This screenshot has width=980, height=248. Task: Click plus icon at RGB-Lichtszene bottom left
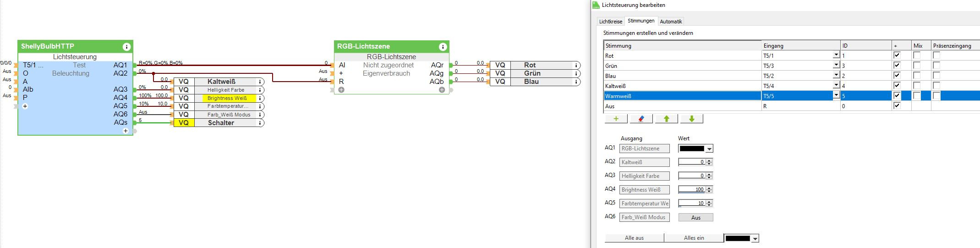coord(341,90)
